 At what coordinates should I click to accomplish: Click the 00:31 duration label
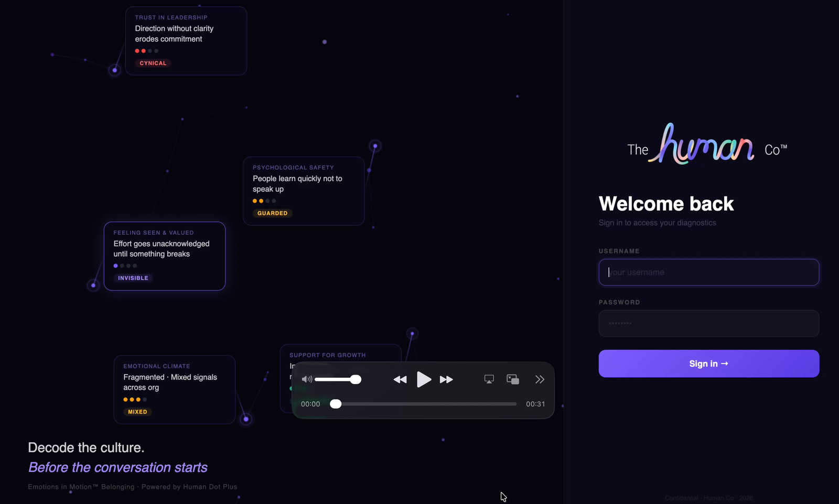click(535, 404)
